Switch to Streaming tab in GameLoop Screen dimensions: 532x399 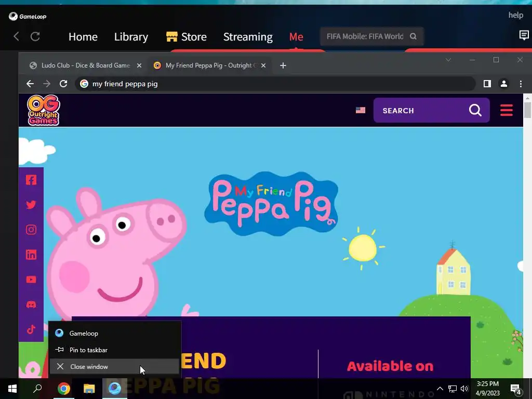coord(248,37)
